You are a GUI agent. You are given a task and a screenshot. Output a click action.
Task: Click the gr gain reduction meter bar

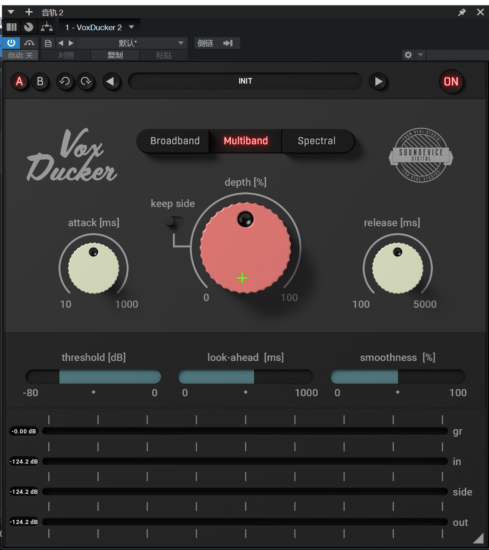click(x=245, y=431)
